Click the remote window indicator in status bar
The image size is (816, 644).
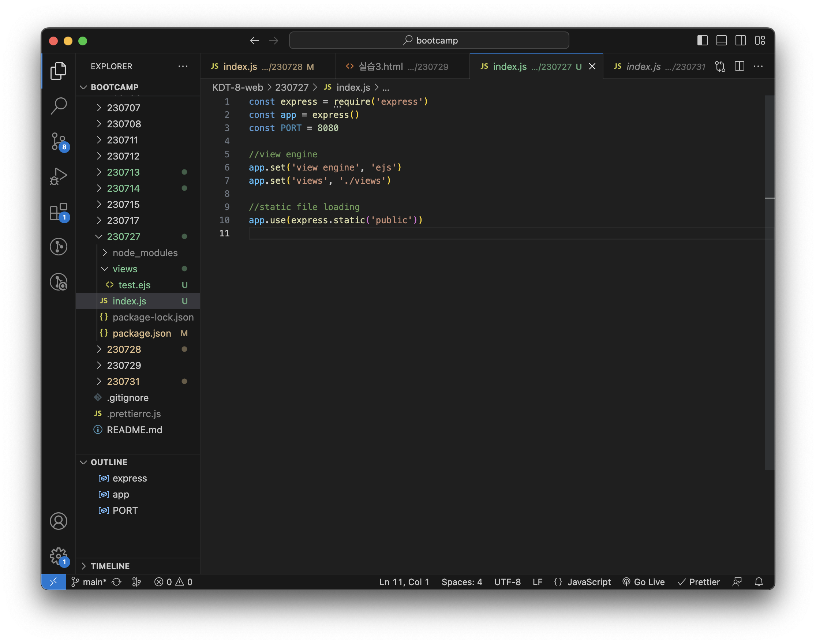click(53, 582)
